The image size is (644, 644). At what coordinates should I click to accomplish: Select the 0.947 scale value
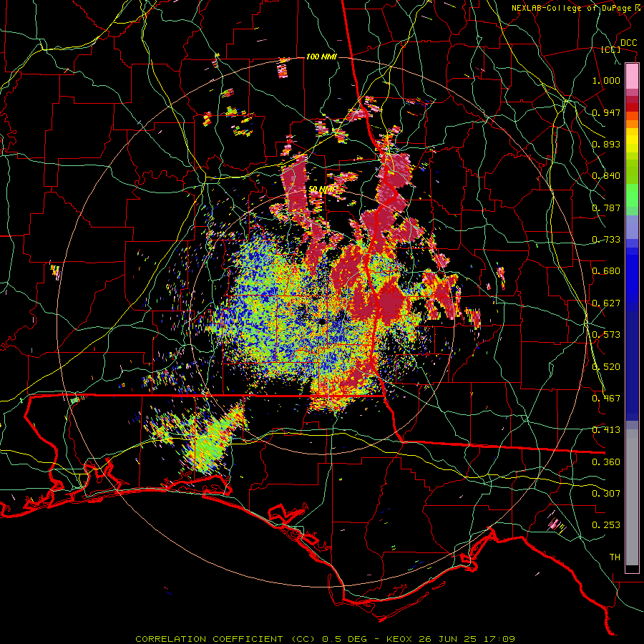click(606, 112)
